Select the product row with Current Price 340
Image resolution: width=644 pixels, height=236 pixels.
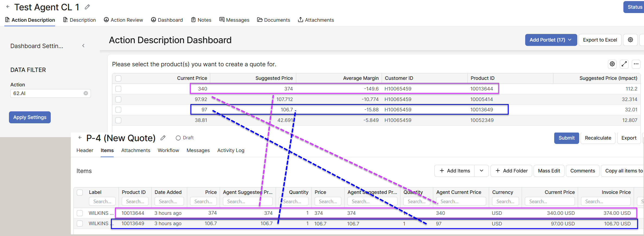(x=118, y=89)
